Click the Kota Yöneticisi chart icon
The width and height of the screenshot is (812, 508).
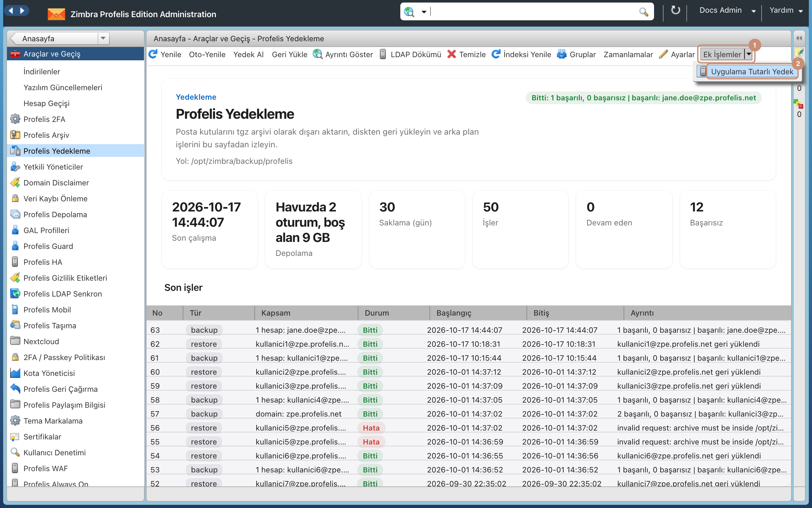tap(15, 373)
